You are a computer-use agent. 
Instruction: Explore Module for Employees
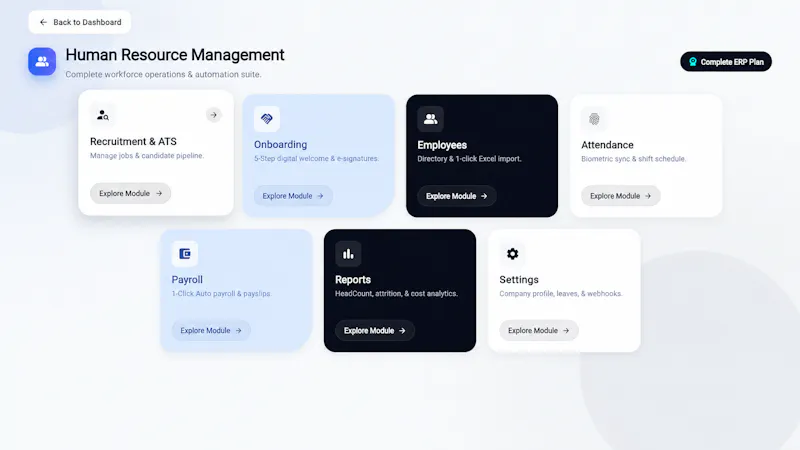pyautogui.click(x=457, y=196)
